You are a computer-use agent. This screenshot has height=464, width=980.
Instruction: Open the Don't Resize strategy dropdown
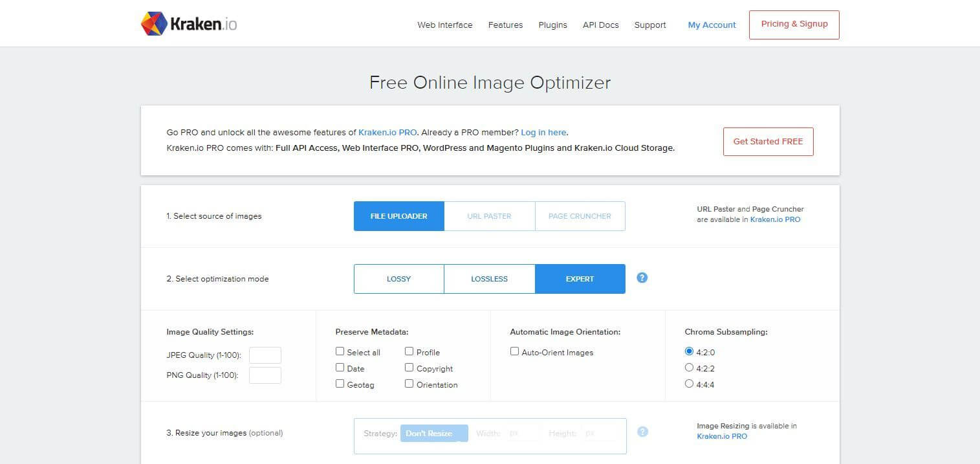[433, 433]
